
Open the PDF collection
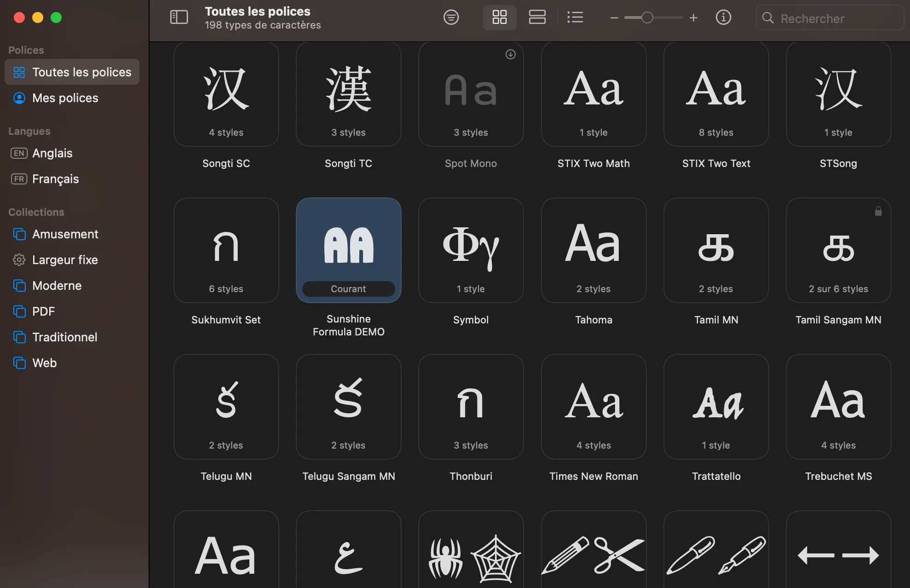[x=72, y=311]
